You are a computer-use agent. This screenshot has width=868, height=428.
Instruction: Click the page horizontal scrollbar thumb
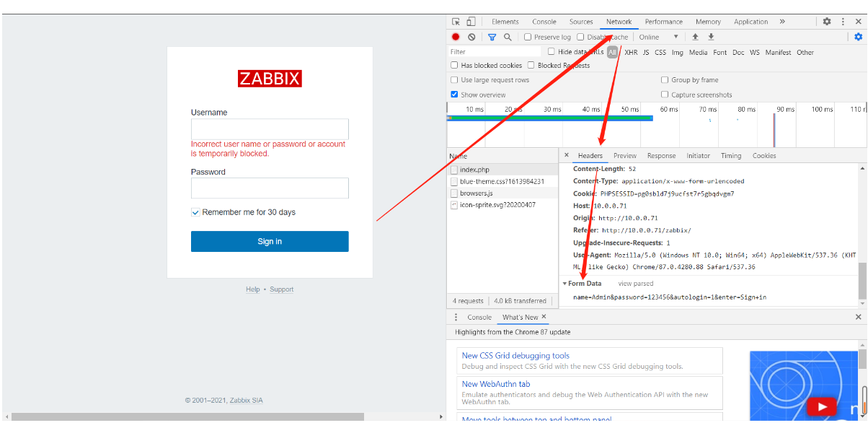coord(187,416)
